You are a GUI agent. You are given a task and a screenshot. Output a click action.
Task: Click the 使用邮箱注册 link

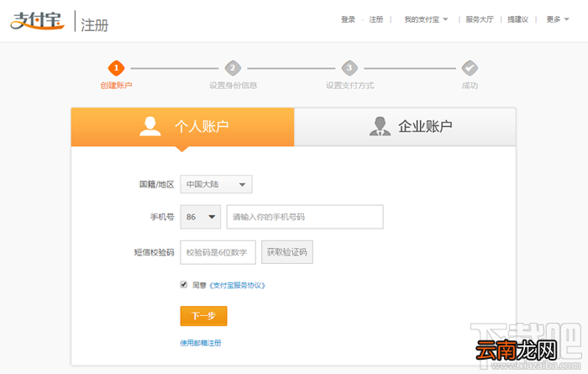[x=201, y=343]
